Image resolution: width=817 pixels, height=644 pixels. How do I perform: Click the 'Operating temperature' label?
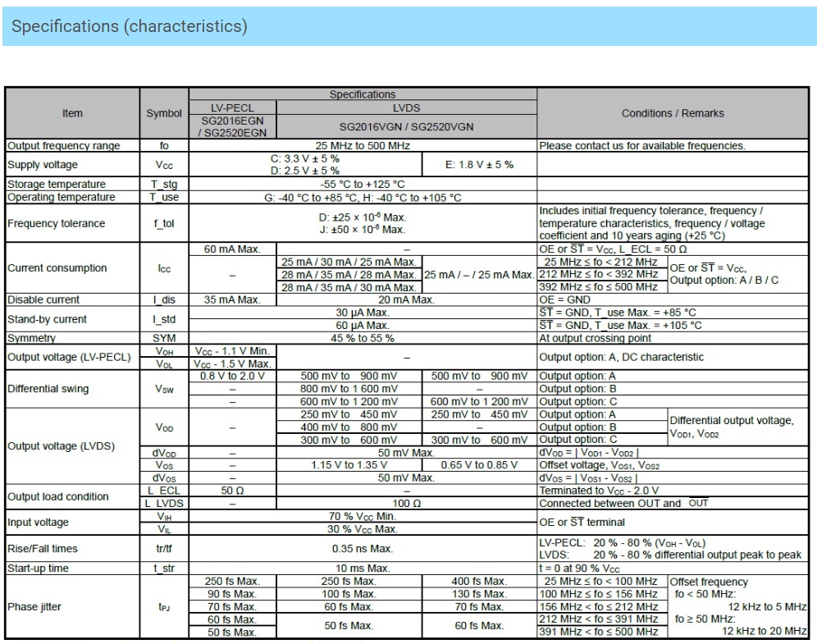pos(61,198)
